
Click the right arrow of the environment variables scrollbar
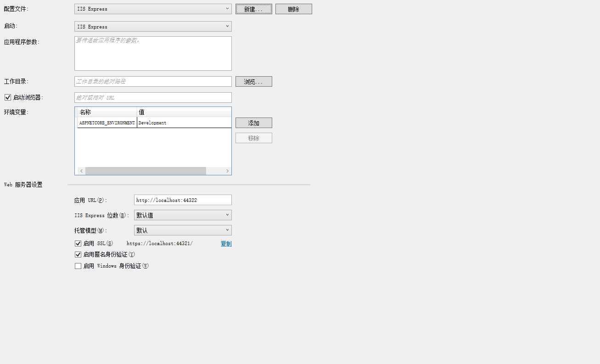tap(227, 171)
